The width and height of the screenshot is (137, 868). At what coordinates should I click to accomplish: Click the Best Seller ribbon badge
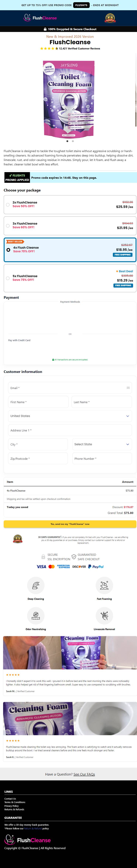(15, 242)
